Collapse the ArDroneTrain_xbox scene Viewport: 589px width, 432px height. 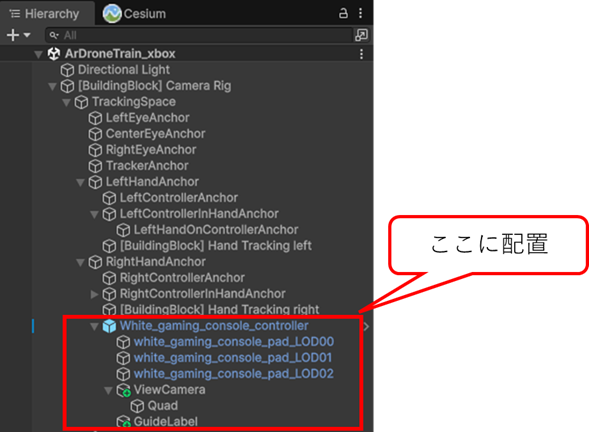click(x=38, y=55)
